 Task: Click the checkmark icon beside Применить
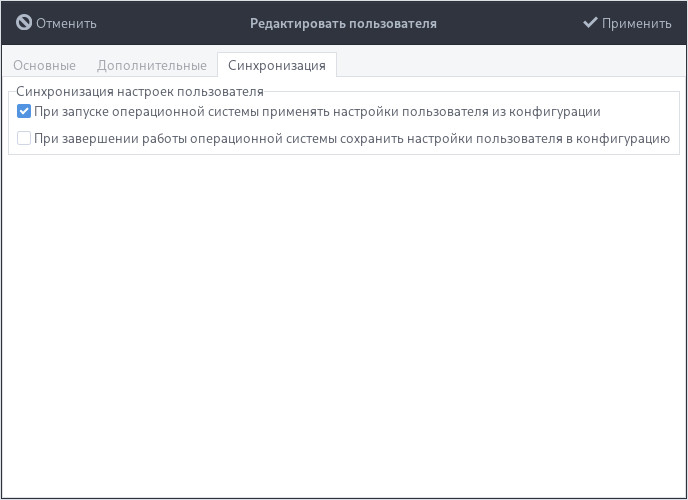(590, 22)
